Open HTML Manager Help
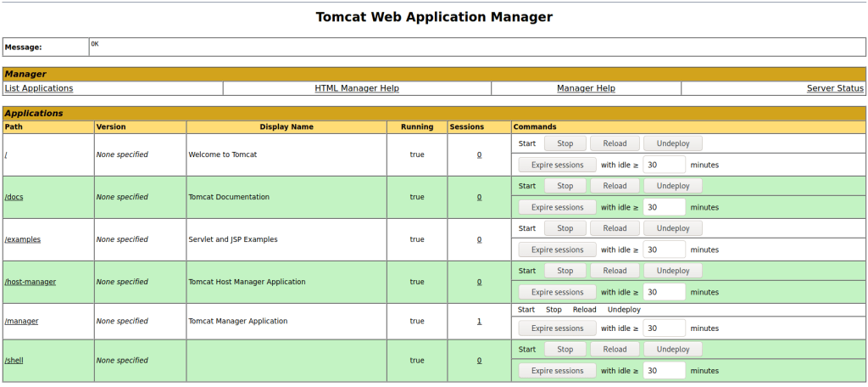Image resolution: width=868 pixels, height=387 pixels. pos(356,88)
